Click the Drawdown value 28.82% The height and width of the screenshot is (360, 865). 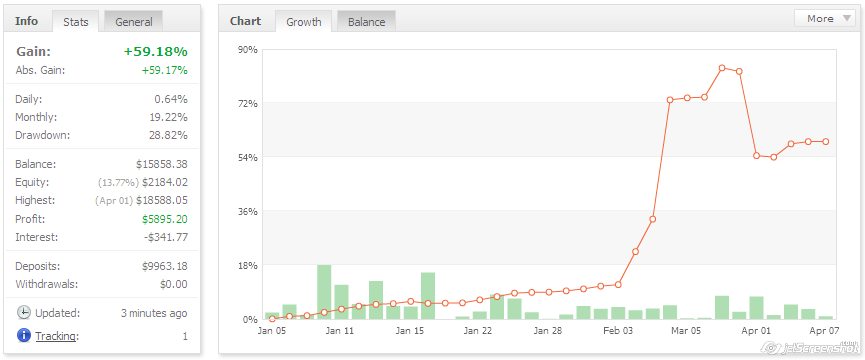click(168, 135)
